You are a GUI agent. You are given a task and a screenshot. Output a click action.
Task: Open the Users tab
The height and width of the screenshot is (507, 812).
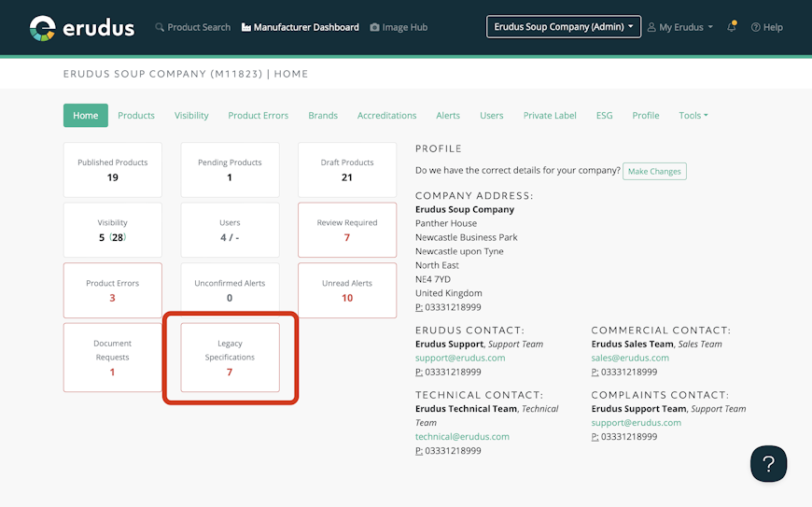492,116
